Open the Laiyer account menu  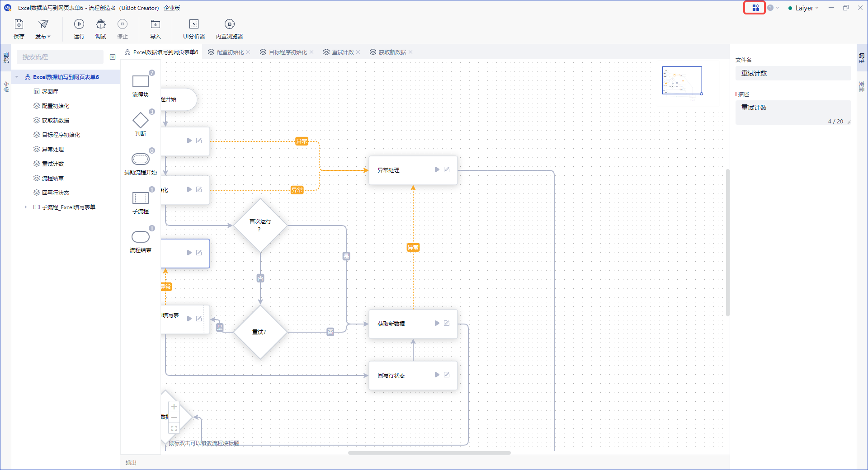pyautogui.click(x=804, y=8)
